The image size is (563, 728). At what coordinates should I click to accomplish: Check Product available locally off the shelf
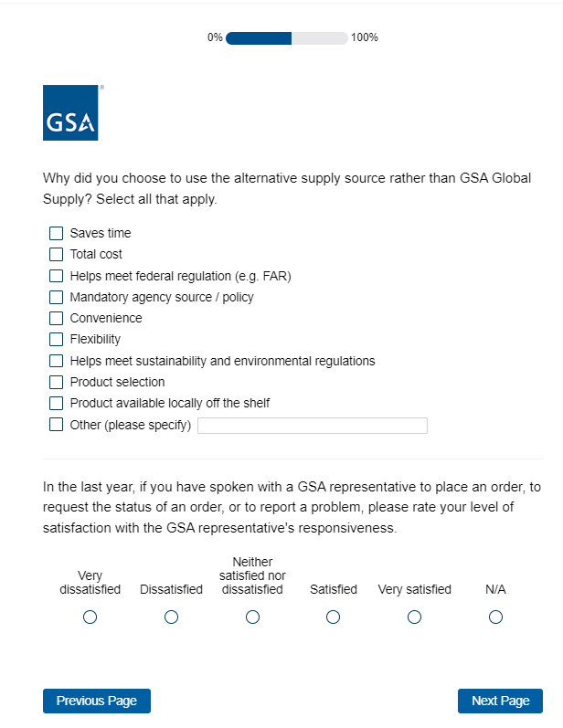[57, 403]
